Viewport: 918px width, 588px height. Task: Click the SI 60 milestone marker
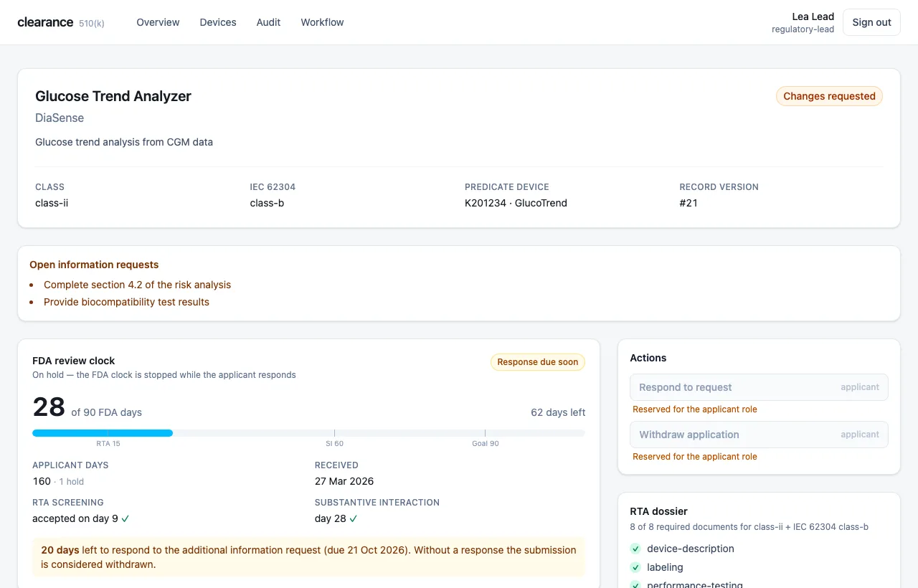click(x=334, y=443)
